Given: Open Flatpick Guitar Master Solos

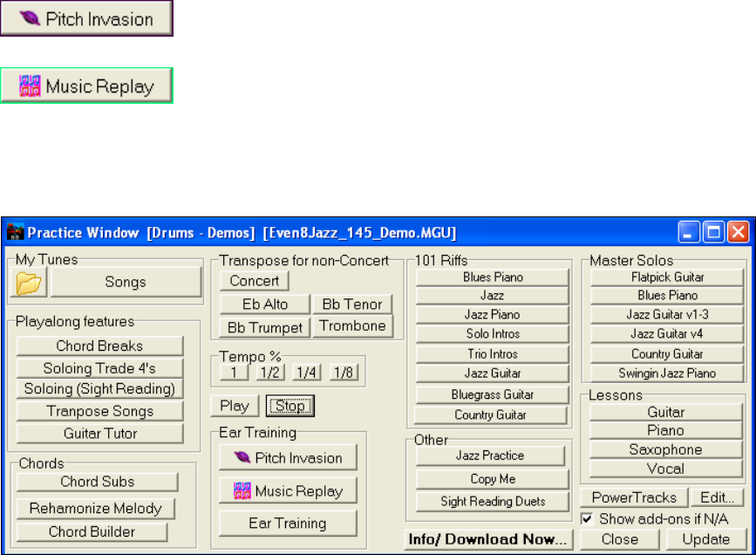Looking at the screenshot, I should [x=667, y=277].
